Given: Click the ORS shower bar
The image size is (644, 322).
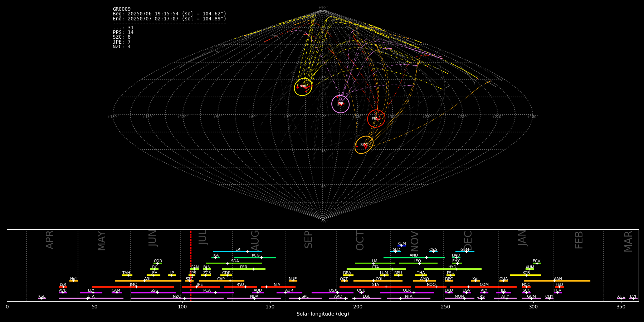Looking at the screenshot, I should pyautogui.click(x=433, y=252).
